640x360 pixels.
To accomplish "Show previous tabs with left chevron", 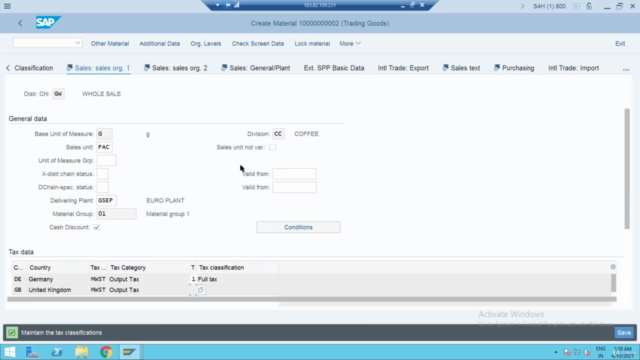I will (8, 68).
